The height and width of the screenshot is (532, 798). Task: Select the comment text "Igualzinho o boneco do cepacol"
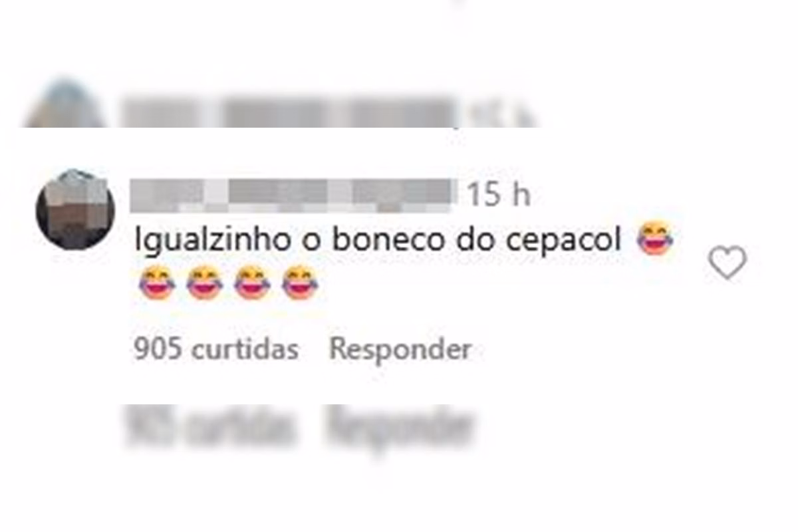tap(378, 241)
